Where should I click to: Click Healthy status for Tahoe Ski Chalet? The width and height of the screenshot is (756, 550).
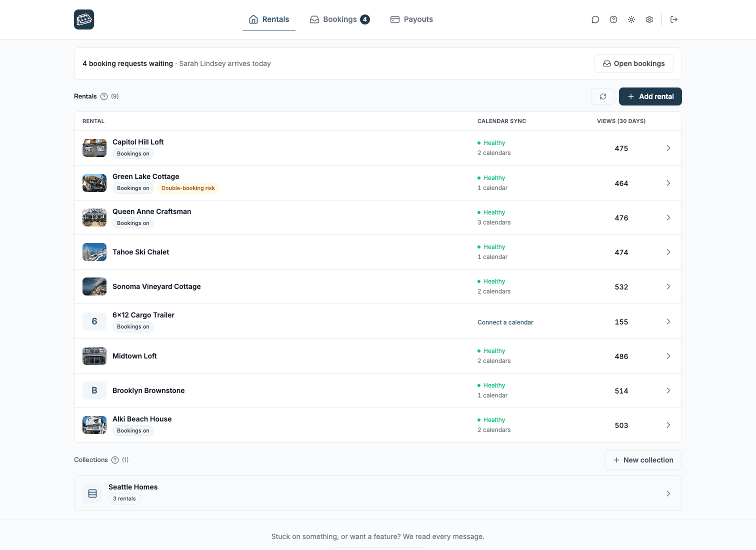pos(491,247)
